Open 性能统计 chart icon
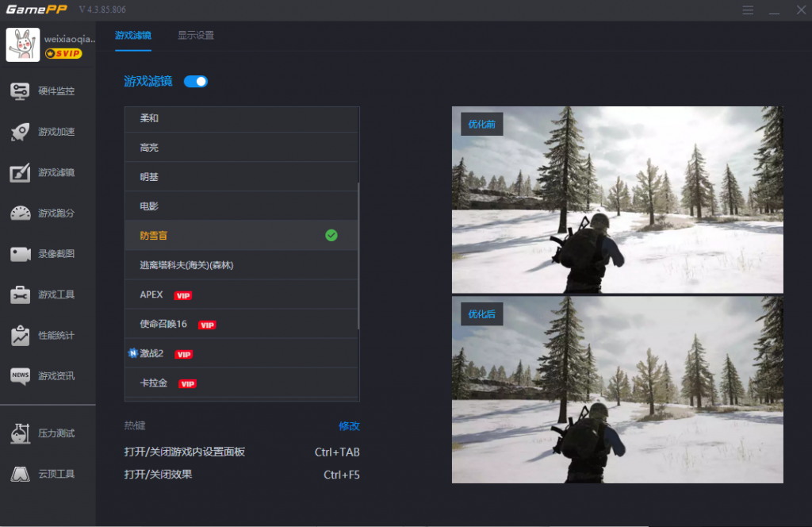 (20, 335)
